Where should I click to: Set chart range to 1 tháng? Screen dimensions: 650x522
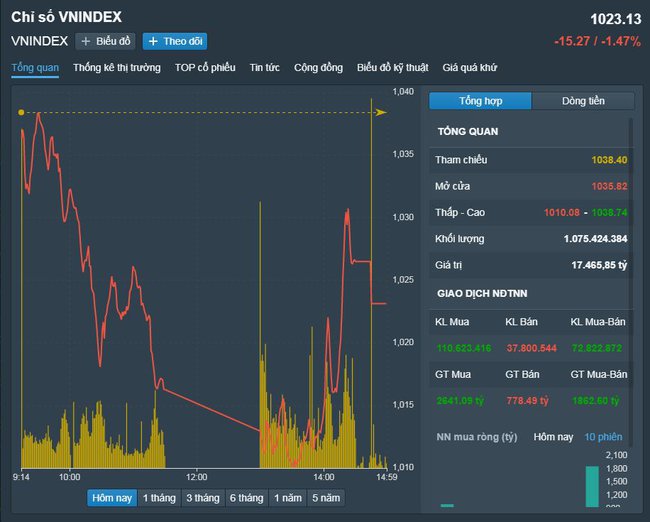159,498
